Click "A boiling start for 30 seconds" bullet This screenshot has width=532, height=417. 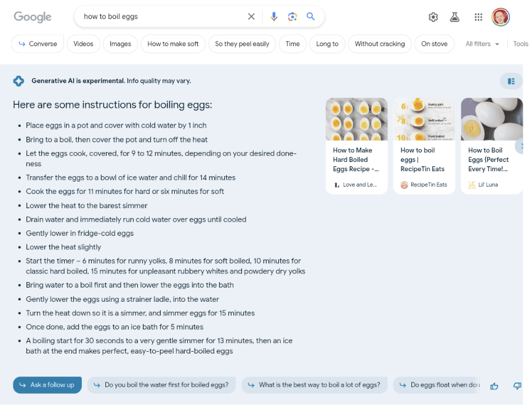click(x=159, y=346)
